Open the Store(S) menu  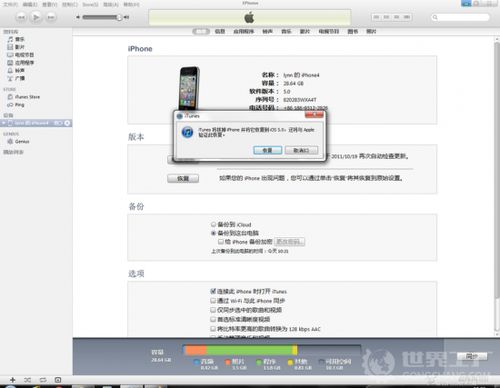tap(90, 4)
